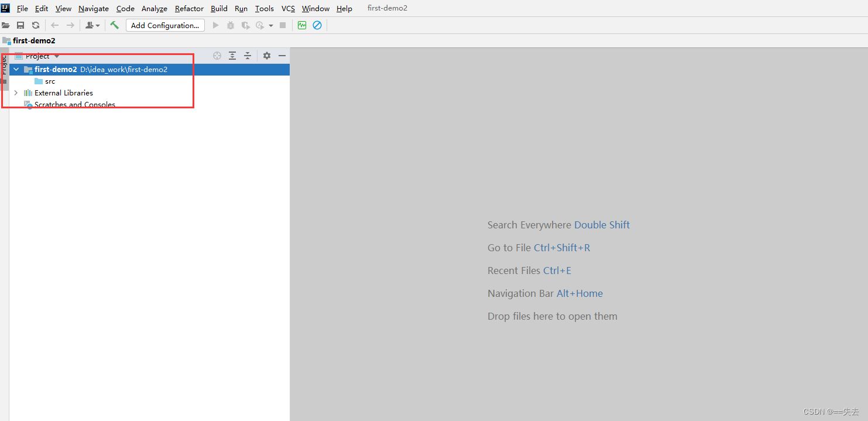
Task: Open the Run menu
Action: point(241,8)
